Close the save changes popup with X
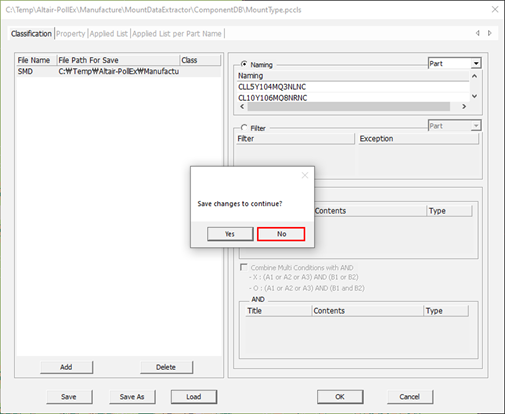The height and width of the screenshot is (414, 506). point(305,175)
